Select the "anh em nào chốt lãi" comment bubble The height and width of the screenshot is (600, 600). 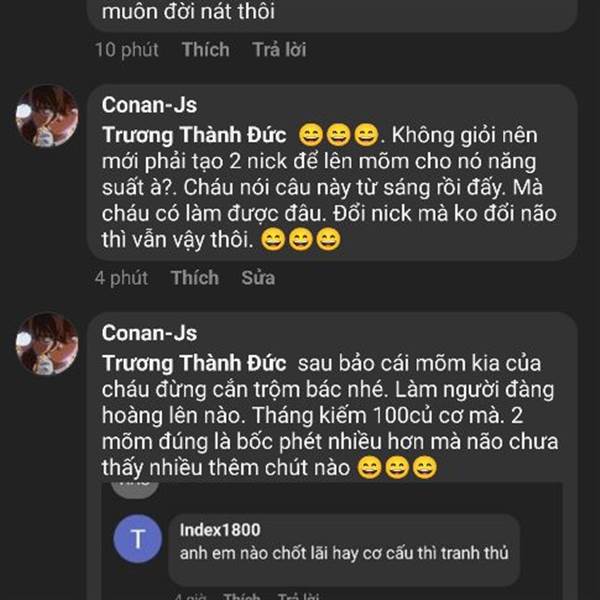[x=344, y=549]
